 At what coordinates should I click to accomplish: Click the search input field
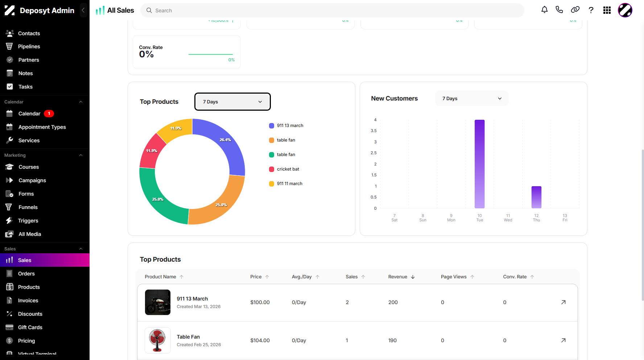click(x=332, y=10)
